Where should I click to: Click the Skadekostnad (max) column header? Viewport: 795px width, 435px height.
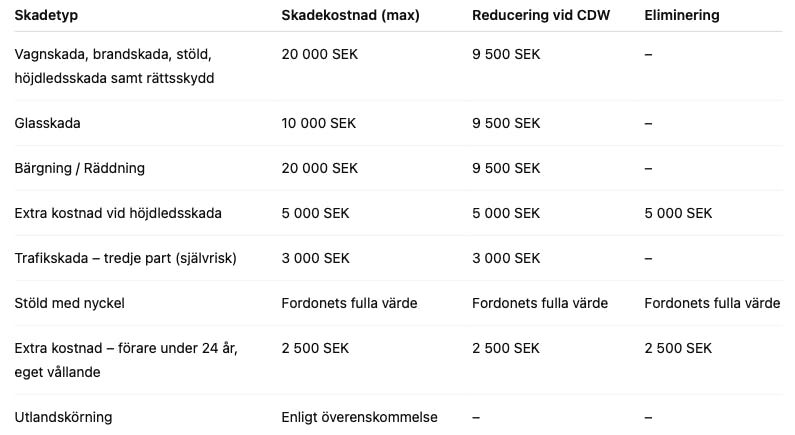click(x=350, y=16)
